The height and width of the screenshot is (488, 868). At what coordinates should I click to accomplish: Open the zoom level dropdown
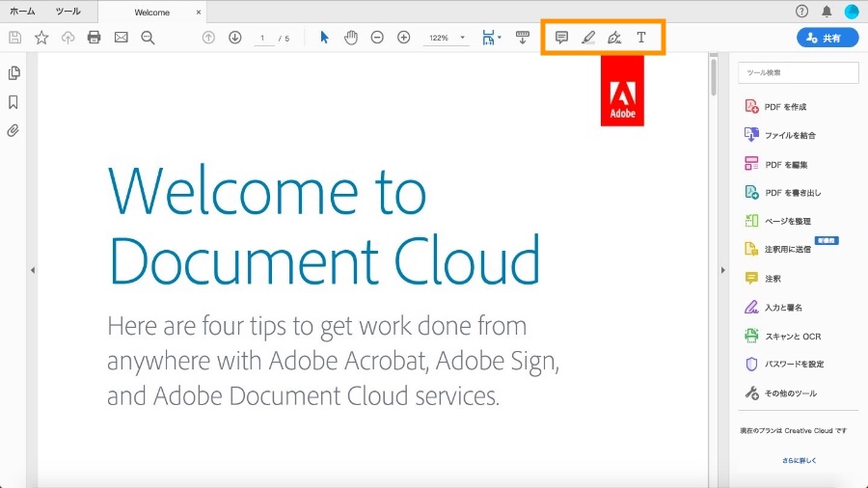pos(463,38)
